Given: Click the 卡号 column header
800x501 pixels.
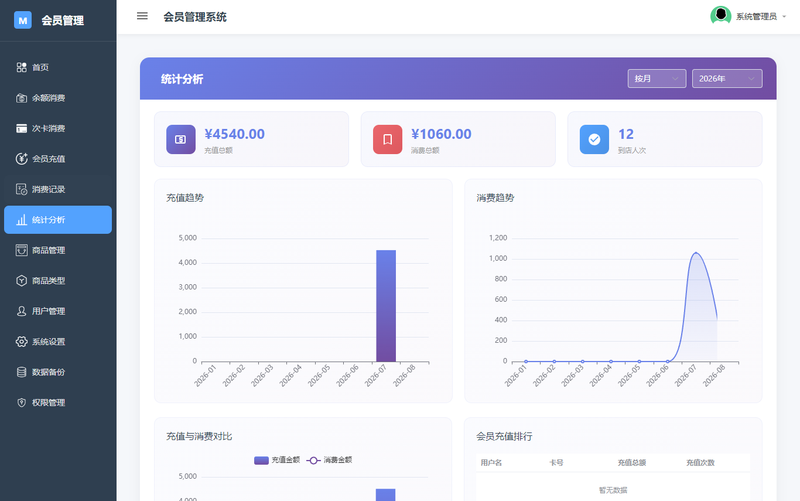Looking at the screenshot, I should click(x=556, y=463).
